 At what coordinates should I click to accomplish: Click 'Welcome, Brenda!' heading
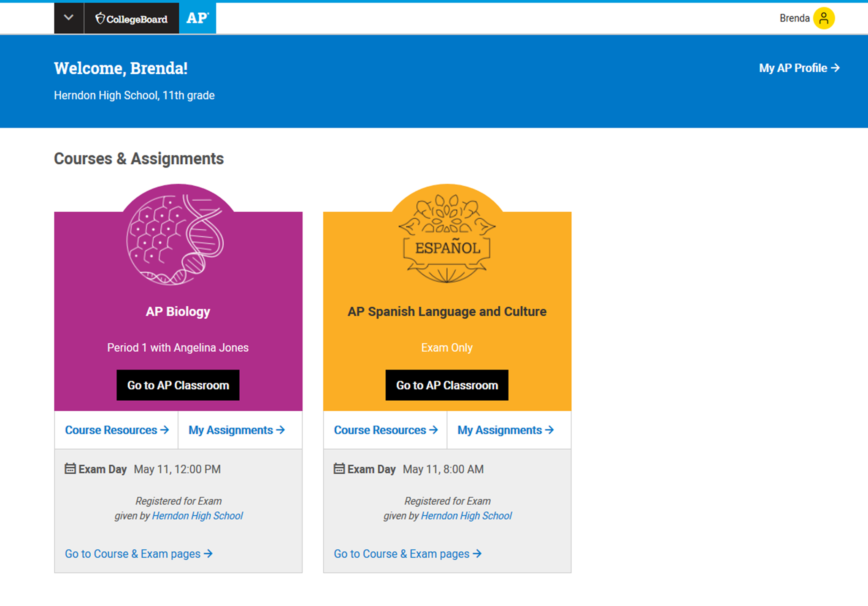121,68
